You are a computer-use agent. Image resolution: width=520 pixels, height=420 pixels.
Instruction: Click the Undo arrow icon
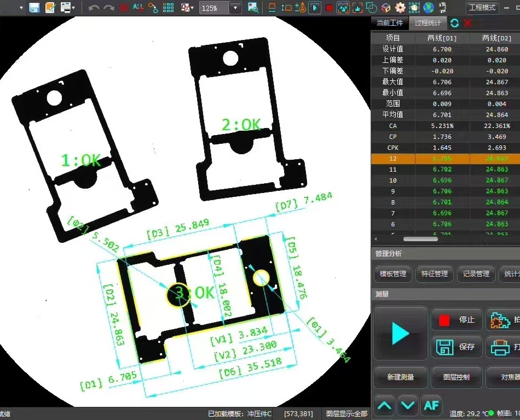pyautogui.click(x=94, y=8)
